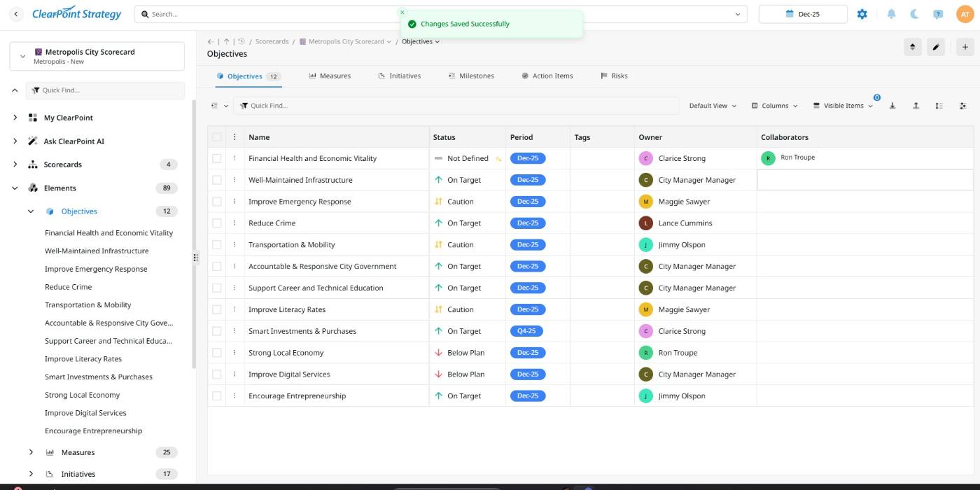The image size is (980, 490).
Task: Open the help chat bubble icon
Action: (x=938, y=14)
